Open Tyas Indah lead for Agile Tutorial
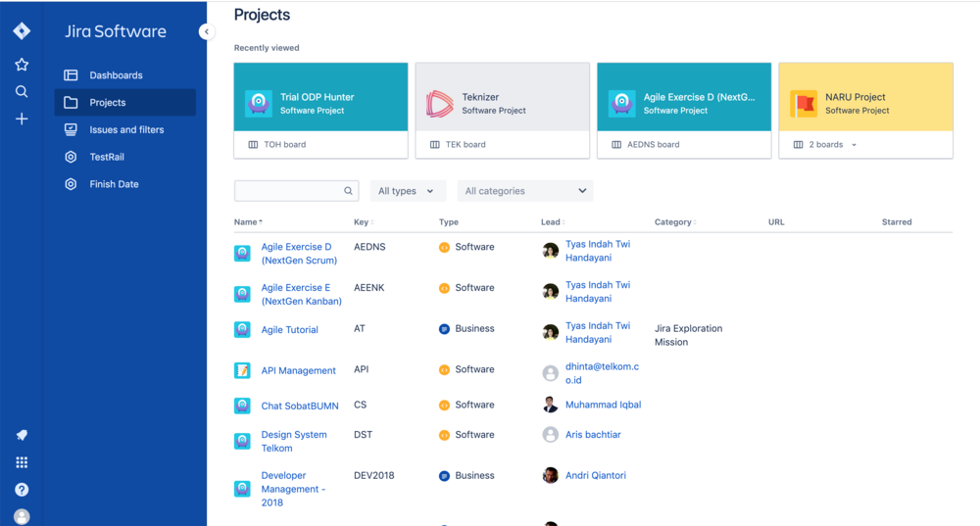 [x=598, y=332]
